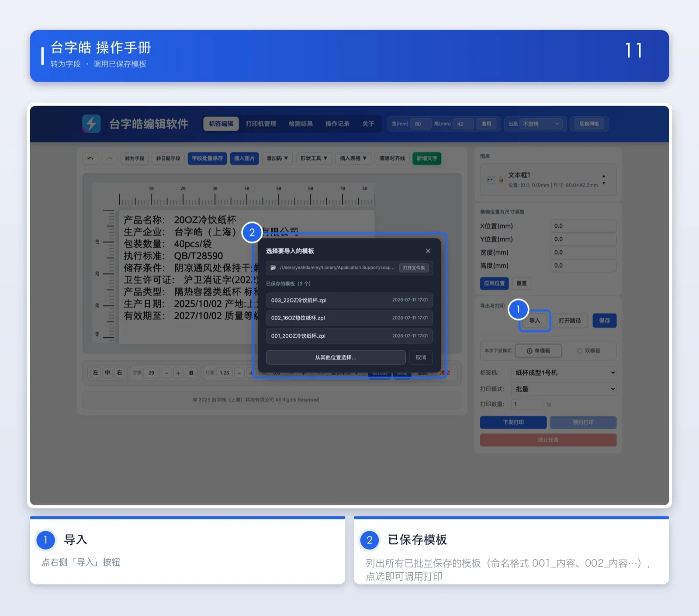Click the 宽度(mm) input field
This screenshot has height=616, width=699.
tap(583, 252)
